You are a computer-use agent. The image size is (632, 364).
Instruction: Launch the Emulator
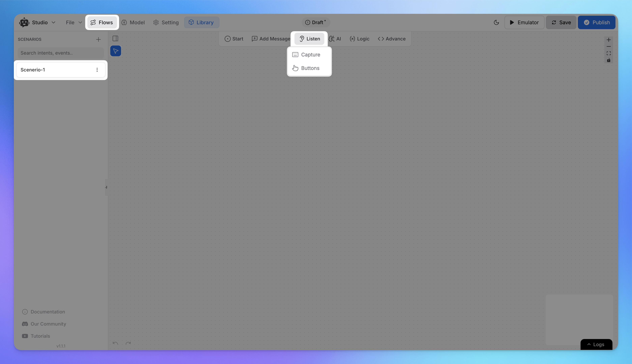524,23
